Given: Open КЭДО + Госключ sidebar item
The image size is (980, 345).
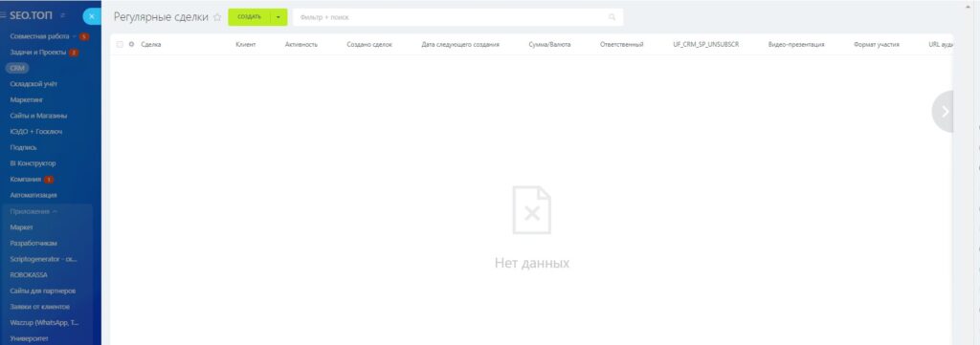Looking at the screenshot, I should tap(36, 132).
